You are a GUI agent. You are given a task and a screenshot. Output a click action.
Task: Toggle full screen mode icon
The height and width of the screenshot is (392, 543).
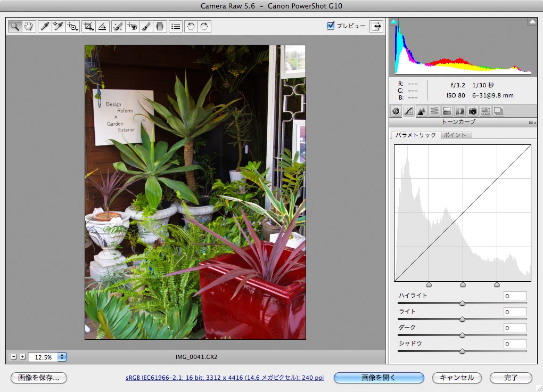tap(376, 26)
